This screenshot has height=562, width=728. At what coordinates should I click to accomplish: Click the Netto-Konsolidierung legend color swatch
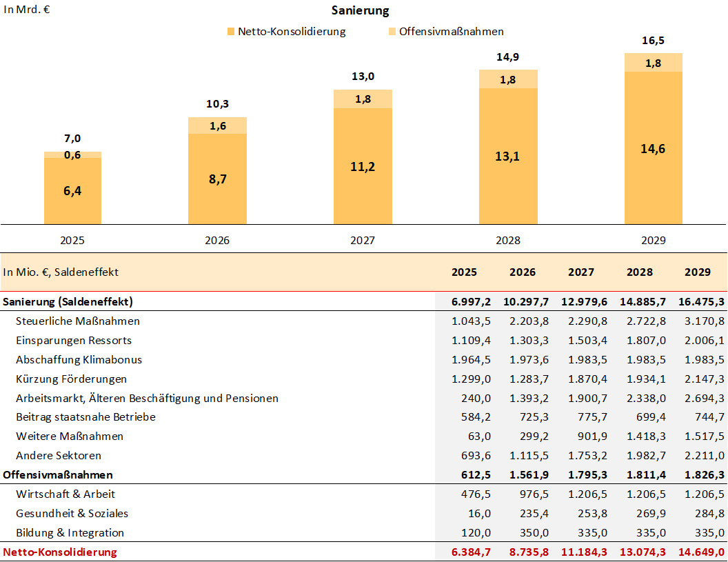pos(230,32)
